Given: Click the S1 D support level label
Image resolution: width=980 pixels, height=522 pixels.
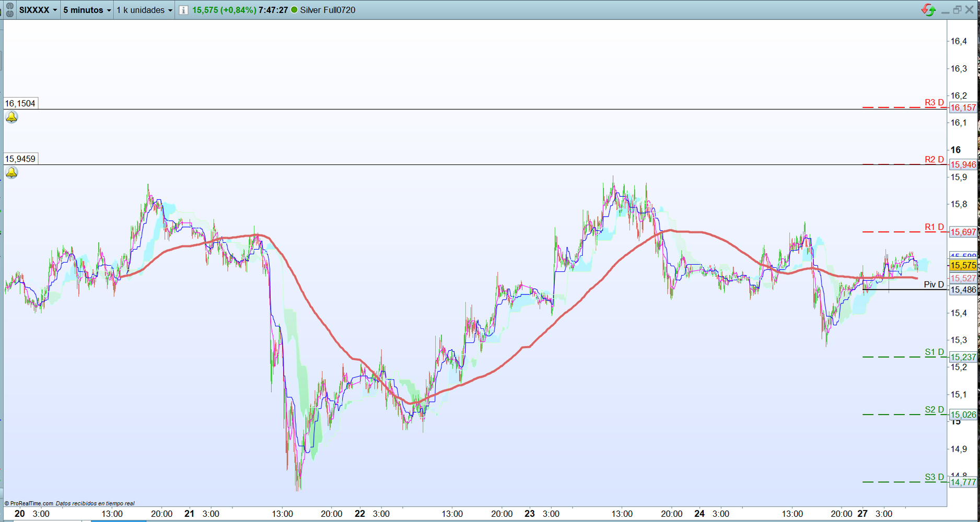Looking at the screenshot, I should (934, 352).
